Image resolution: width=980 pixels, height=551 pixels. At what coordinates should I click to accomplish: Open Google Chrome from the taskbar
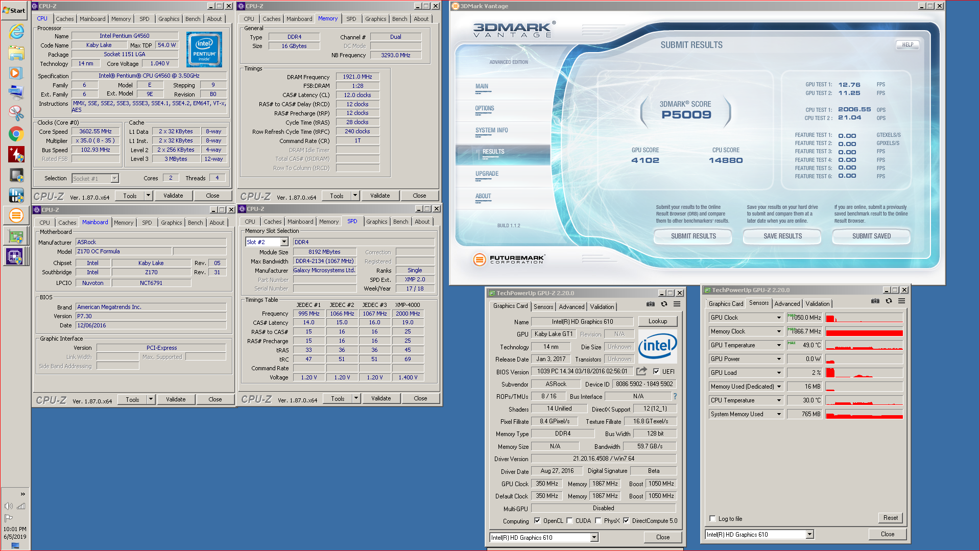16,134
